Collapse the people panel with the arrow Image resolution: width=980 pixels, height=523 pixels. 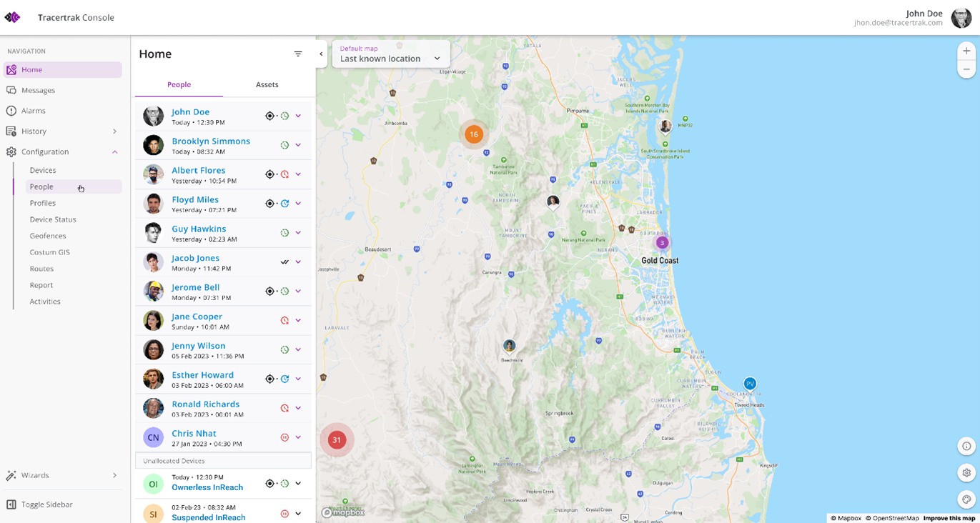pos(321,54)
